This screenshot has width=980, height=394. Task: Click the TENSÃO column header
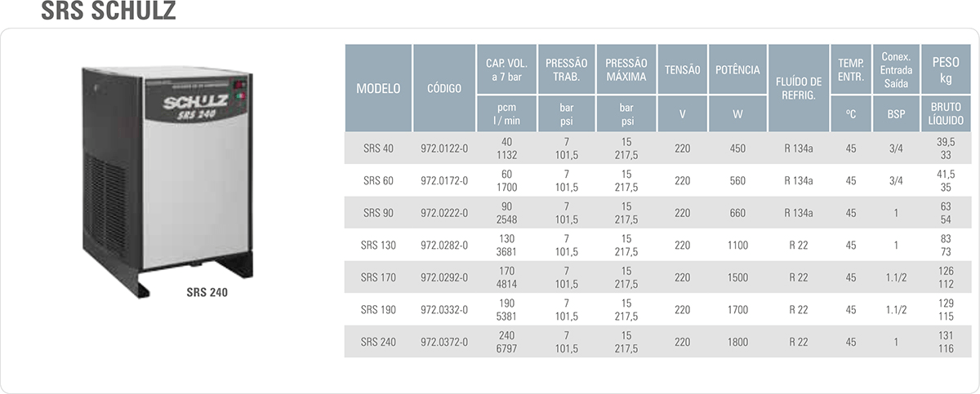tap(683, 70)
